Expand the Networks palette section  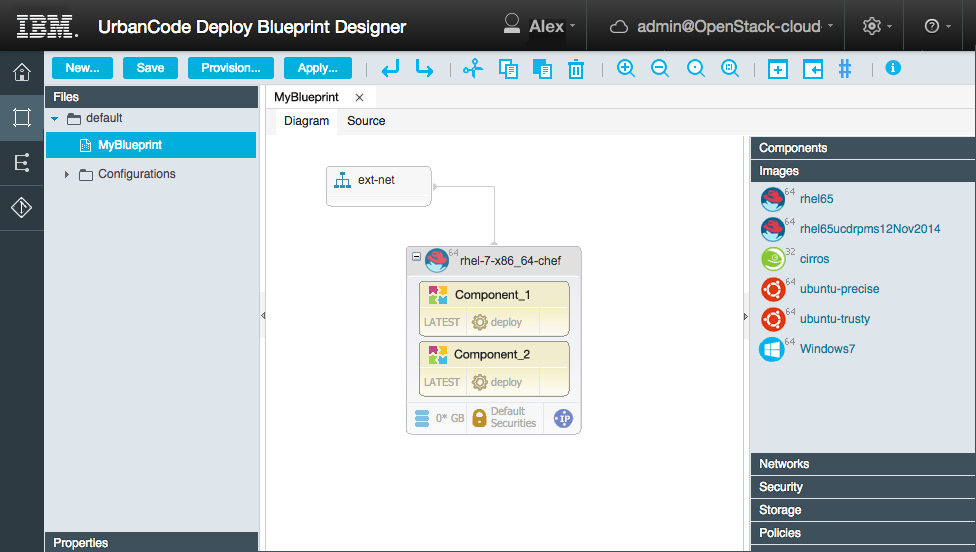[784, 464]
